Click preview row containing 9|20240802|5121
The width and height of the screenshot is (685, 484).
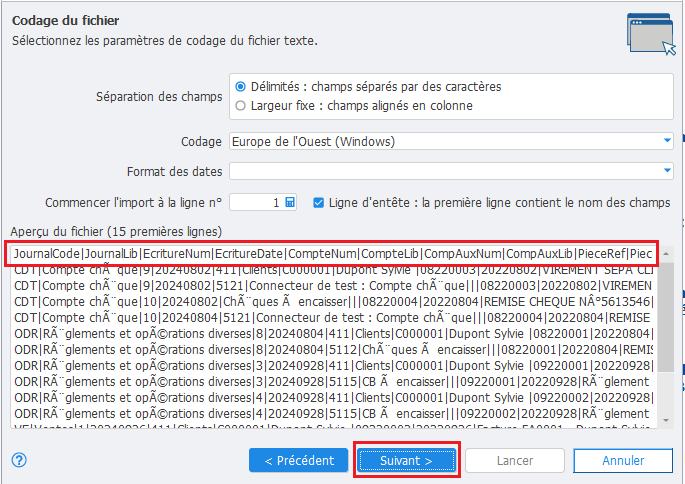333,286
